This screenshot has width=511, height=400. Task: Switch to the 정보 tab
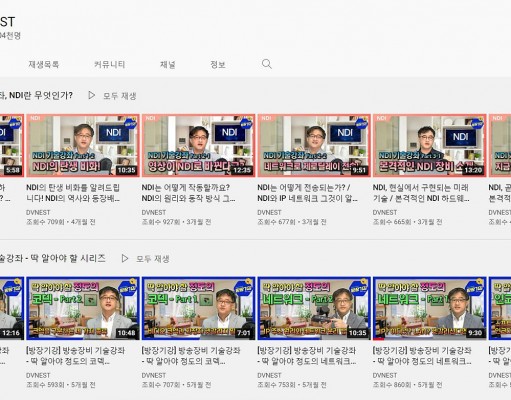(218, 64)
